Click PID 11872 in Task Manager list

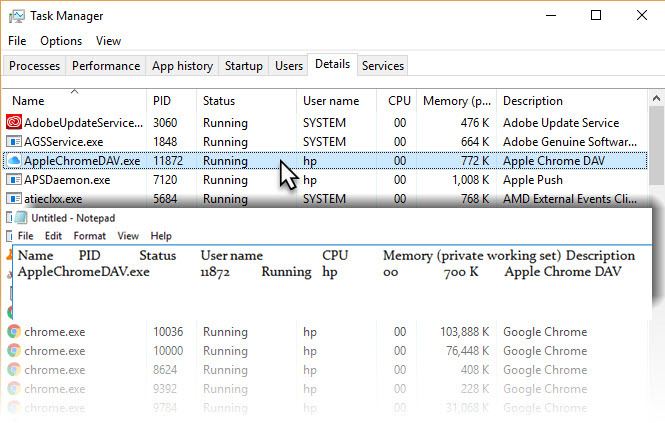click(x=168, y=161)
